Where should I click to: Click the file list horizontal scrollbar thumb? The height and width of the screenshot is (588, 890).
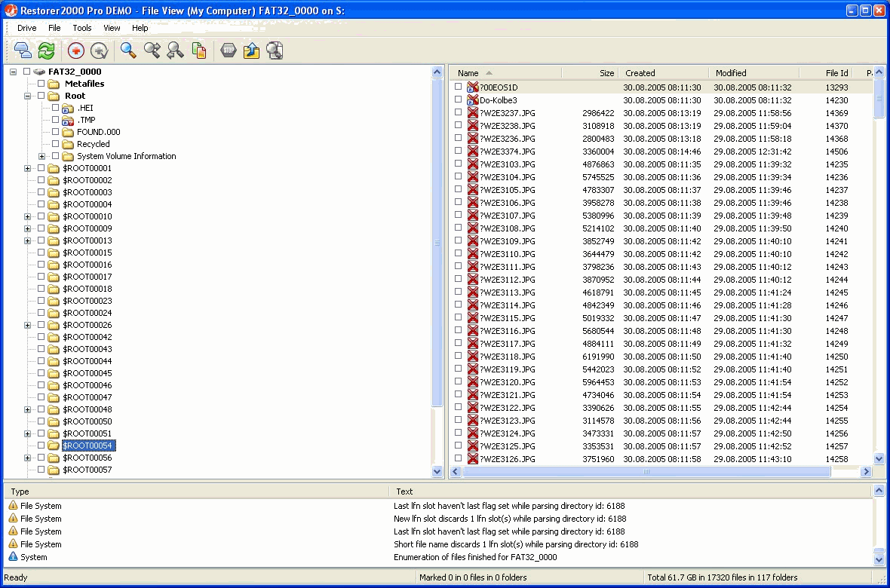[646, 471]
